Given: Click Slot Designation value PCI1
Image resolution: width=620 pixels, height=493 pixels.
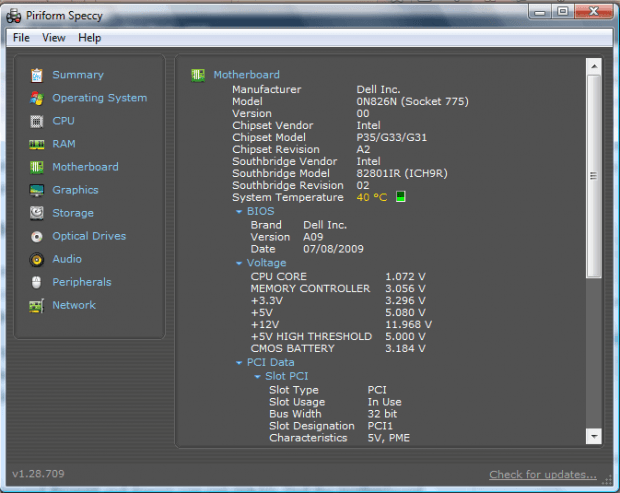Looking at the screenshot, I should 380,426.
